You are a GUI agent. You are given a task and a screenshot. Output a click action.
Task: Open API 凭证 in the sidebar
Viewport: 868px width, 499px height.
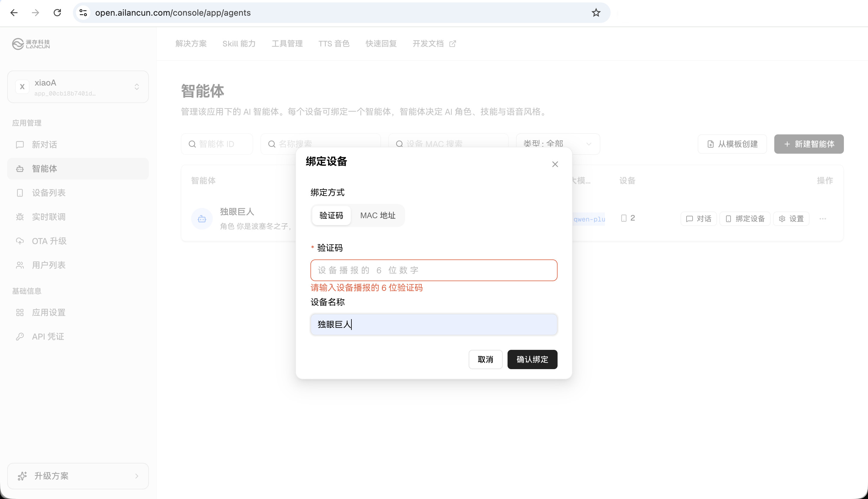pyautogui.click(x=78, y=337)
